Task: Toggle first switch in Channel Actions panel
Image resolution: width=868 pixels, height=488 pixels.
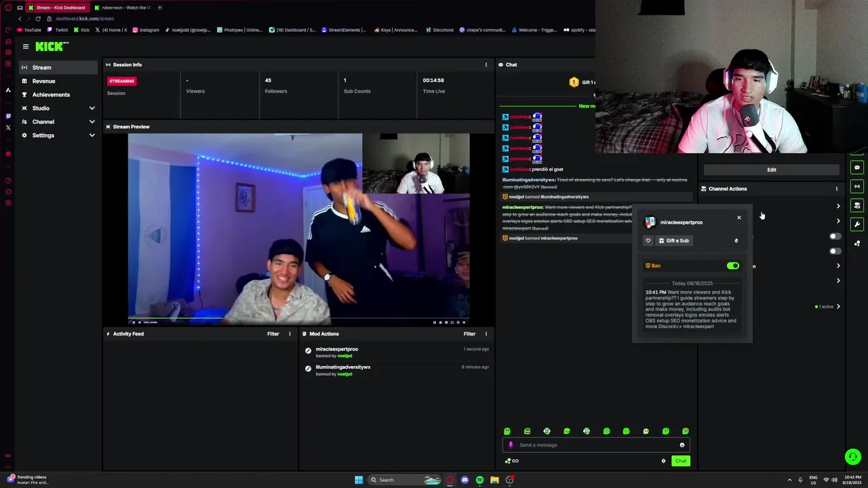Action: click(835, 237)
